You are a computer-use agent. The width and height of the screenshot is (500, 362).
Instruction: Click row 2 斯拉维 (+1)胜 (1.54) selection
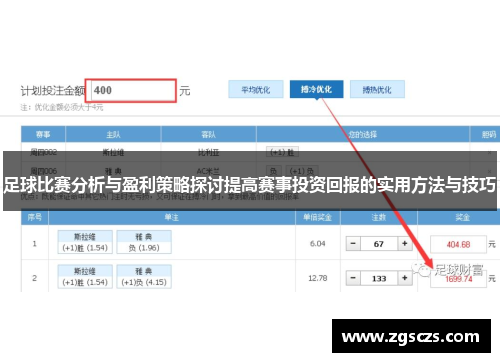coord(85,276)
